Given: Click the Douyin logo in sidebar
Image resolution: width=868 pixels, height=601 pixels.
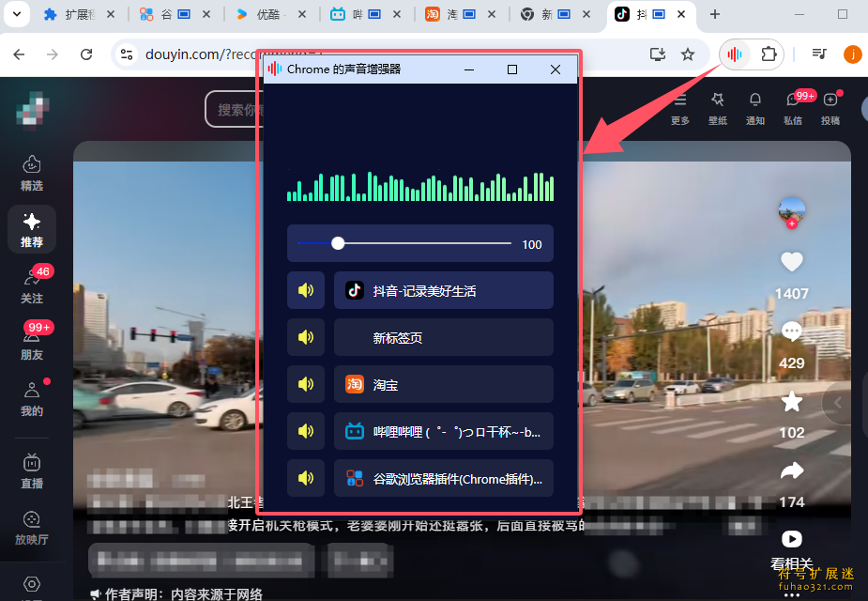Looking at the screenshot, I should tap(33, 110).
